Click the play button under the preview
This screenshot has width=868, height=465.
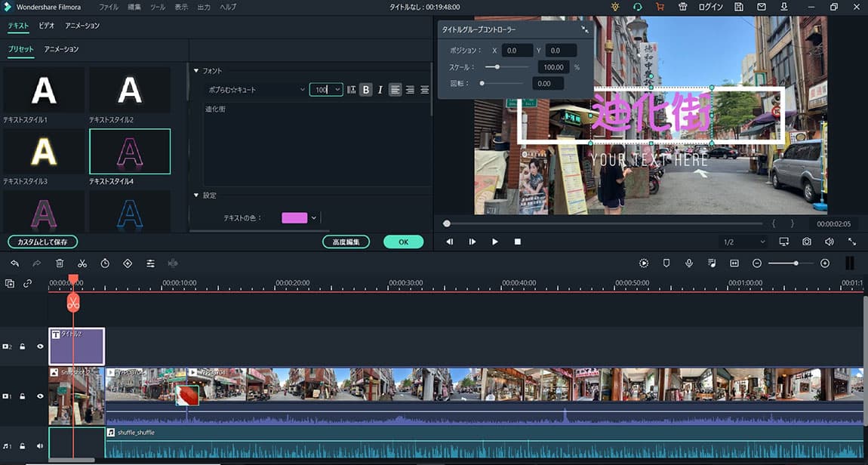tap(495, 242)
